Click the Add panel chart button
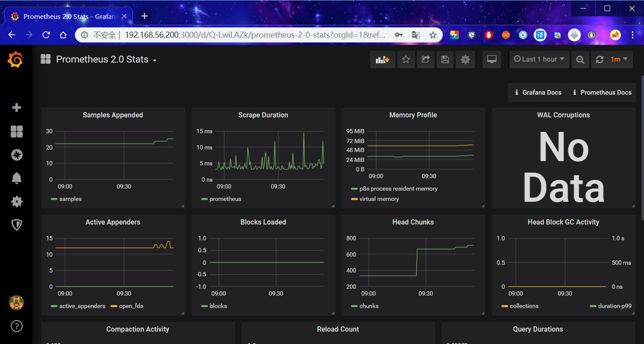 (382, 60)
